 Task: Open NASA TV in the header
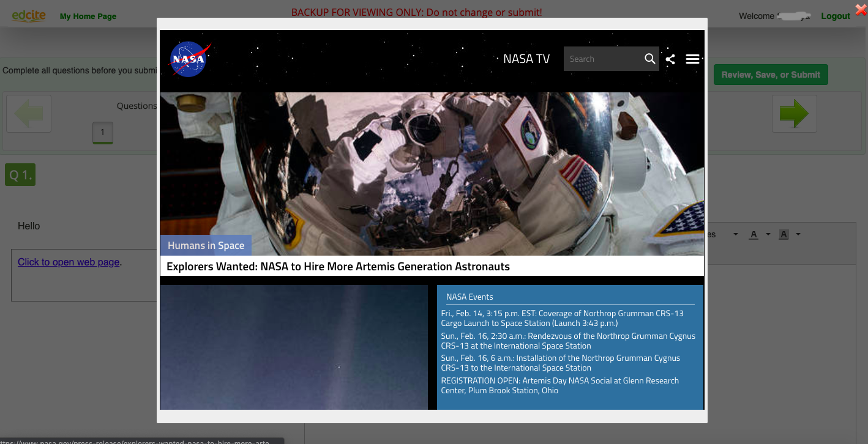[x=526, y=59]
